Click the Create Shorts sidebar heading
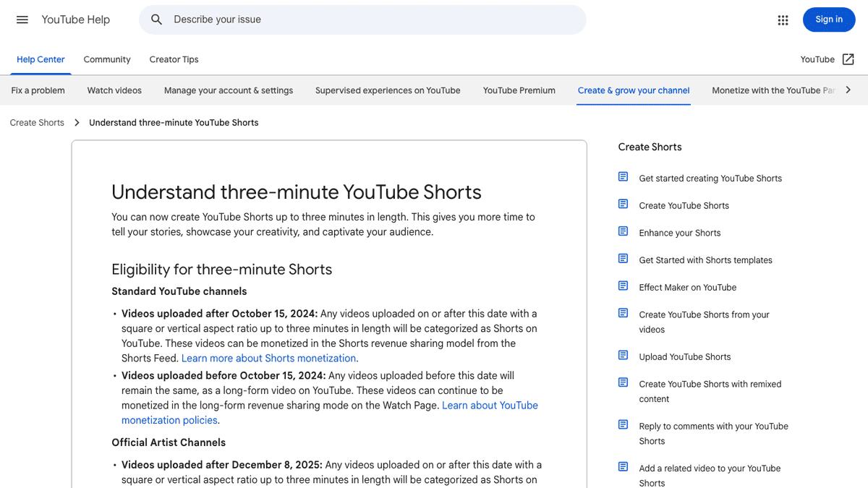Viewport: 868px width, 488px height. (x=650, y=147)
